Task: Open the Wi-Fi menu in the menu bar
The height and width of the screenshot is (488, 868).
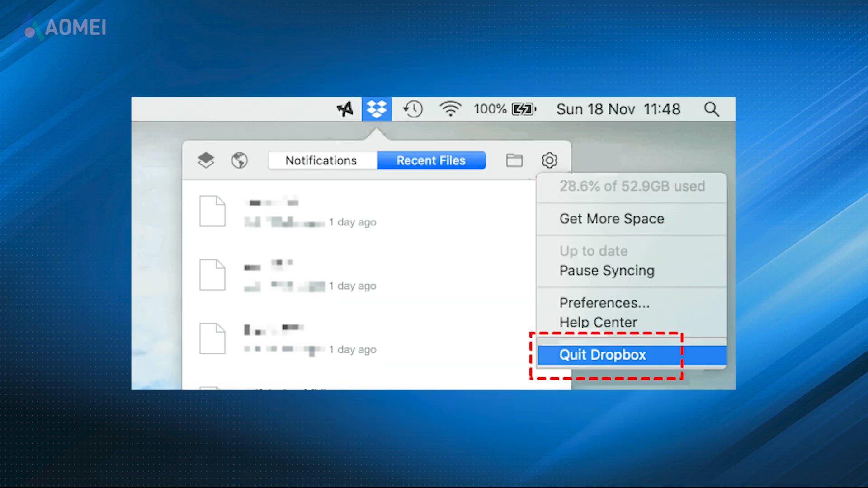Action: pyautogui.click(x=450, y=109)
